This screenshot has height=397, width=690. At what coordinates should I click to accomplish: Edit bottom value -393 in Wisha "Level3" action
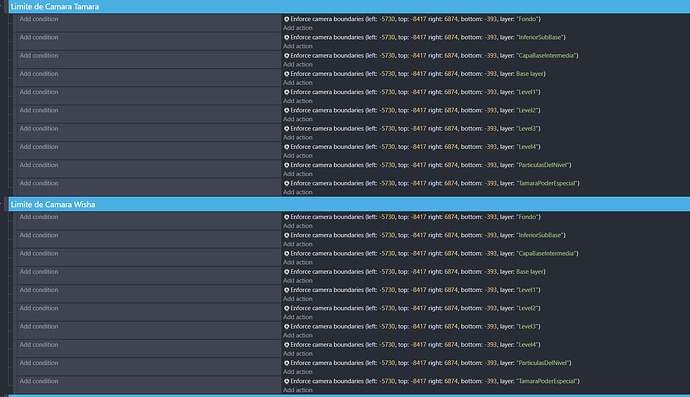[491, 327]
